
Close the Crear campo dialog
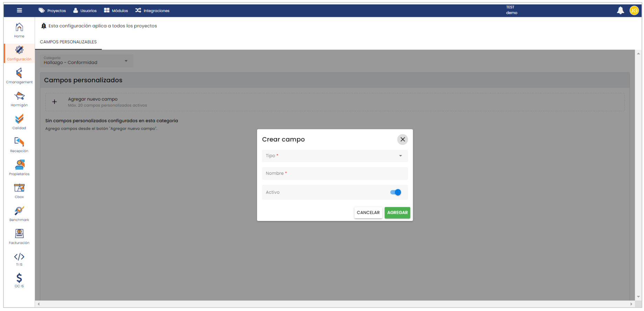[402, 139]
